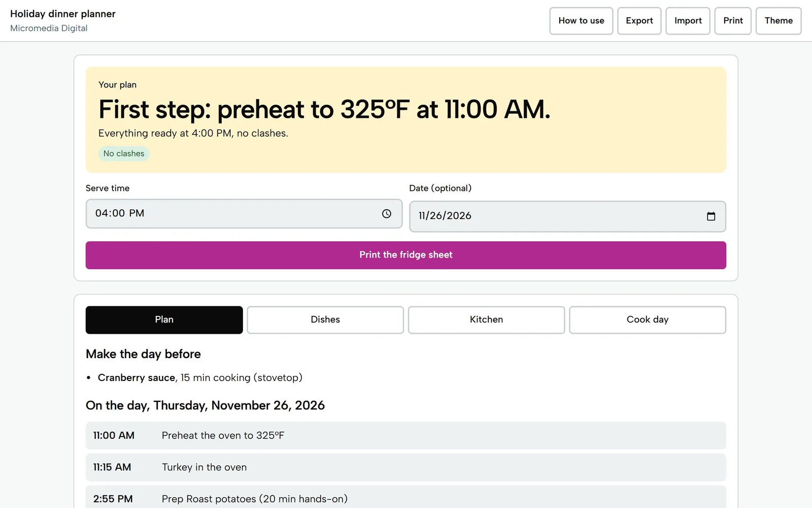Switch to the Dishes tab

point(325,320)
